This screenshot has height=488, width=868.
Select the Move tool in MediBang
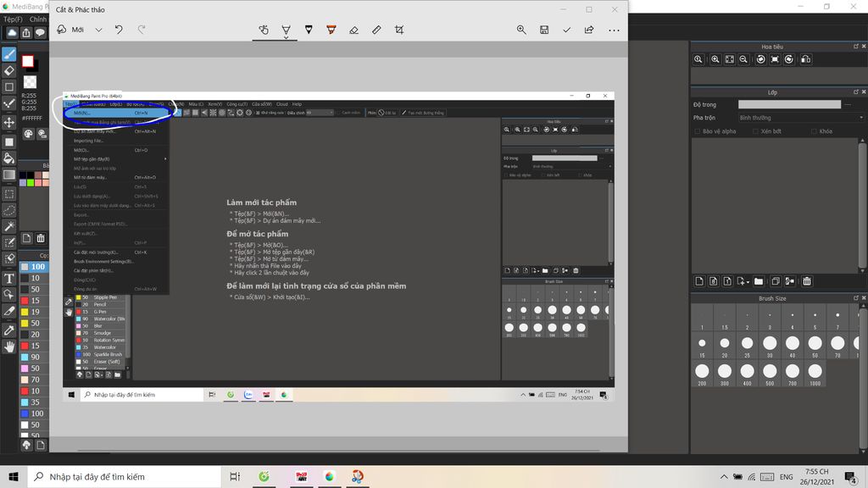click(x=8, y=122)
